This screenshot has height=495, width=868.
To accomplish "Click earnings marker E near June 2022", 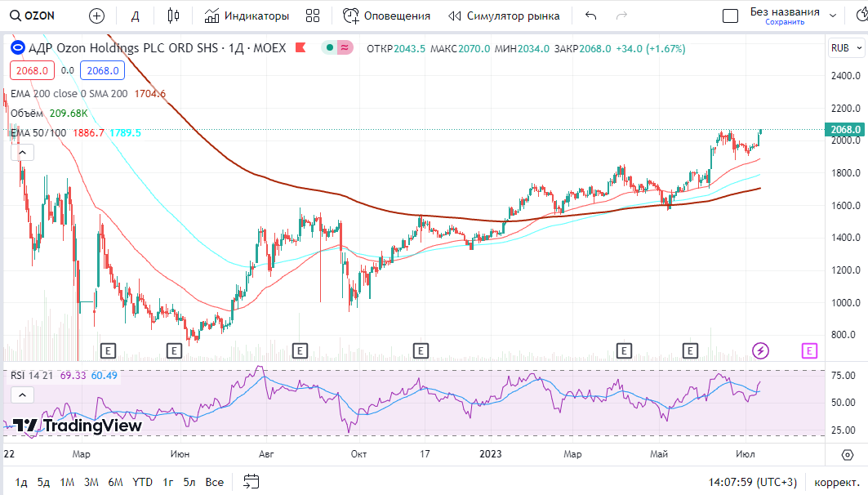I will coord(174,350).
